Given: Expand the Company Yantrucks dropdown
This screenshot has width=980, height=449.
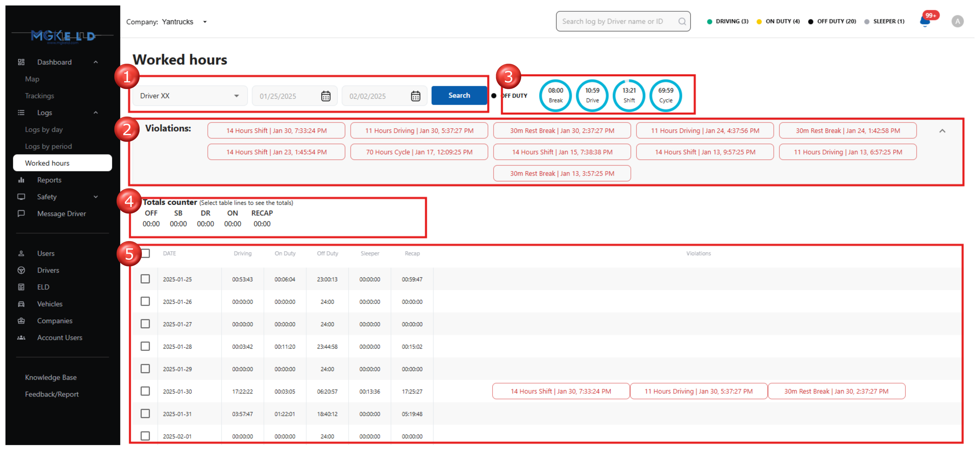Looking at the screenshot, I should [205, 22].
